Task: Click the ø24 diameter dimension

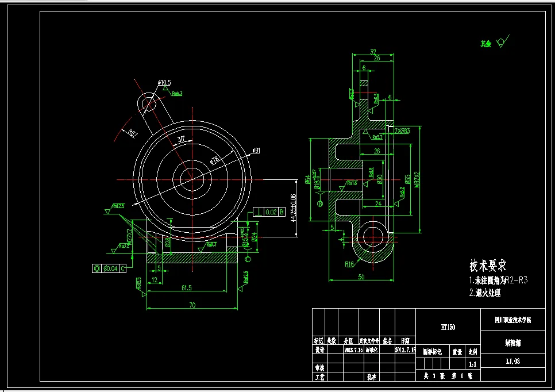Action: pos(255,237)
